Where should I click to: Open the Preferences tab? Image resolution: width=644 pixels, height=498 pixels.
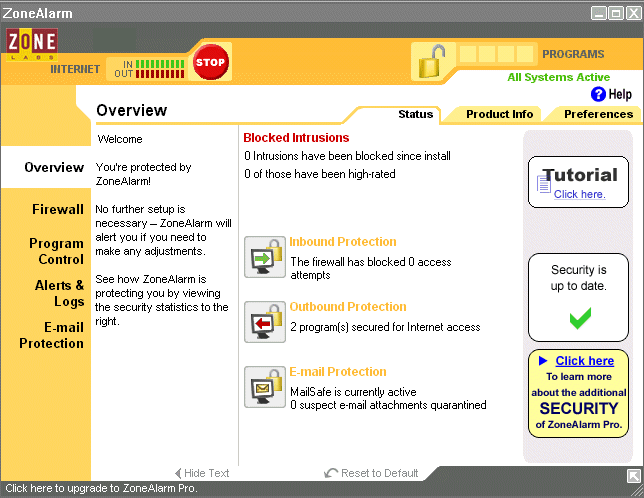(598, 114)
